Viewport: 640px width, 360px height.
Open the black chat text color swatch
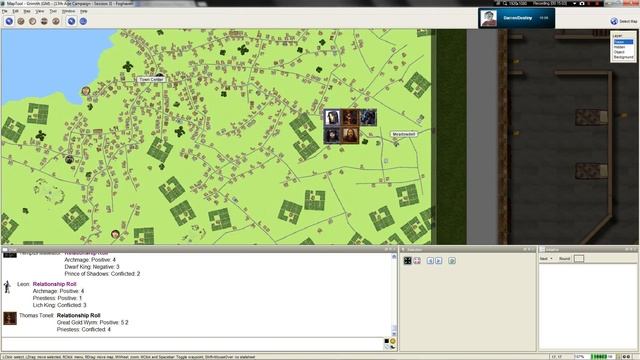(387, 341)
